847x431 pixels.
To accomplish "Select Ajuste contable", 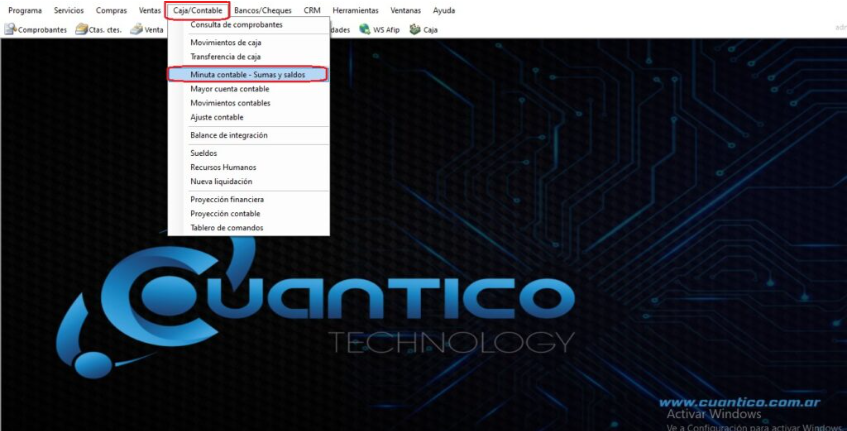I will click(x=248, y=117).
